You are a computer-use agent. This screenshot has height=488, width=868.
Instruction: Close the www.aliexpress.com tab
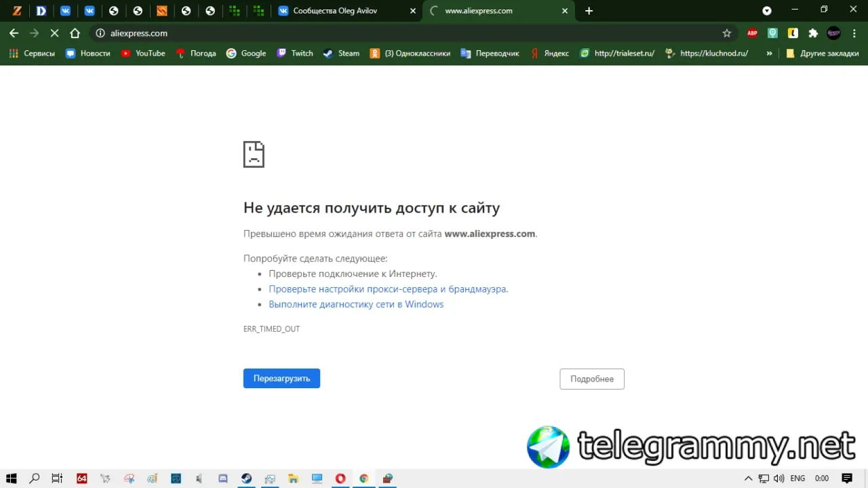pos(565,11)
